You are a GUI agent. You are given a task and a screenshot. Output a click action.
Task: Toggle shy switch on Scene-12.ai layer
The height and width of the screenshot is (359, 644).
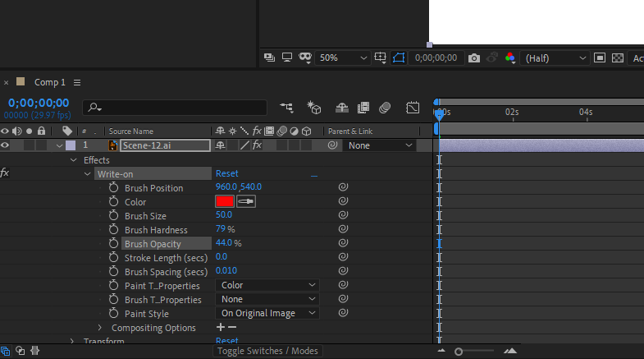(x=220, y=145)
